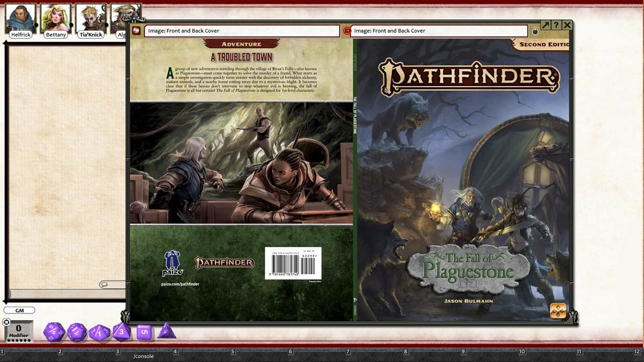644x362 pixels.
Task: Roll the purple d20 die
Action: pos(54,331)
